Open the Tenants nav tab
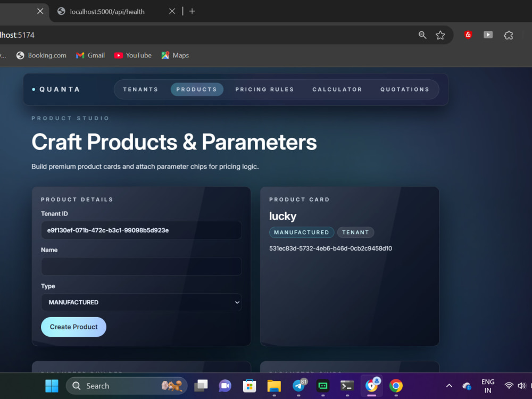The image size is (532, 399). click(x=140, y=89)
